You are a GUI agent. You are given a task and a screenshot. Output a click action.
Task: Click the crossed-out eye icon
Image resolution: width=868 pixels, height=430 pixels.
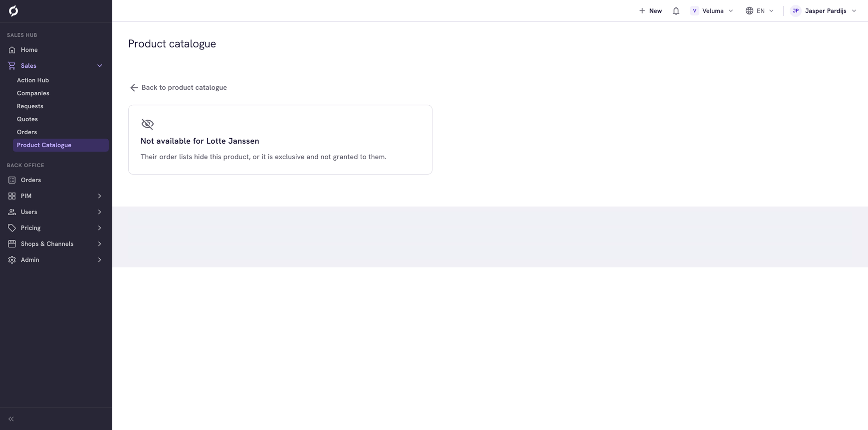coord(148,124)
